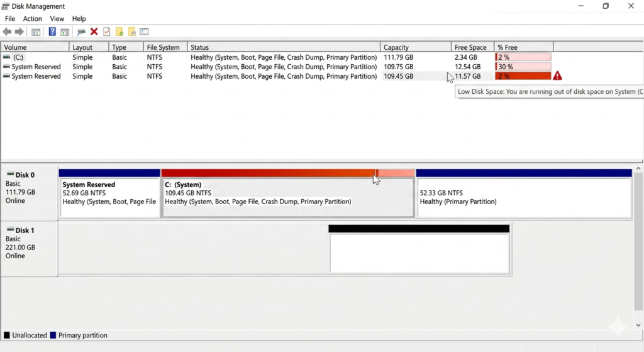Click the Forward arrow in the toolbar
This screenshot has height=352, width=644.
pyautogui.click(x=19, y=31)
